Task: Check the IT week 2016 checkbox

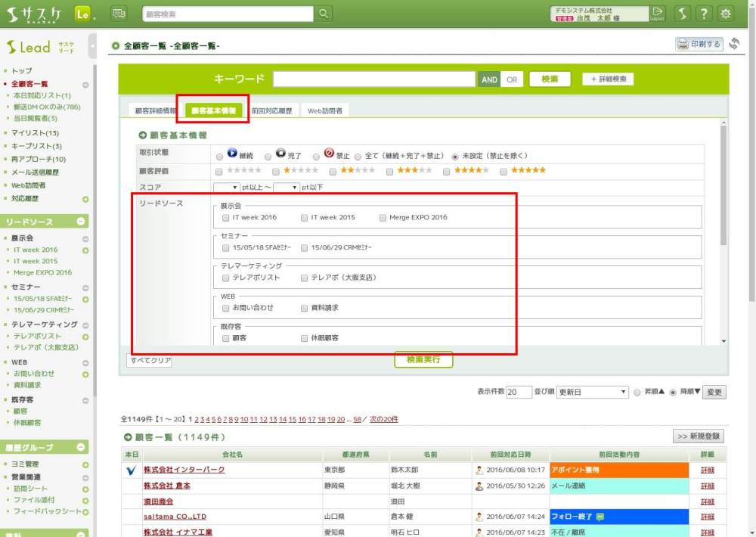Action: pos(226,218)
